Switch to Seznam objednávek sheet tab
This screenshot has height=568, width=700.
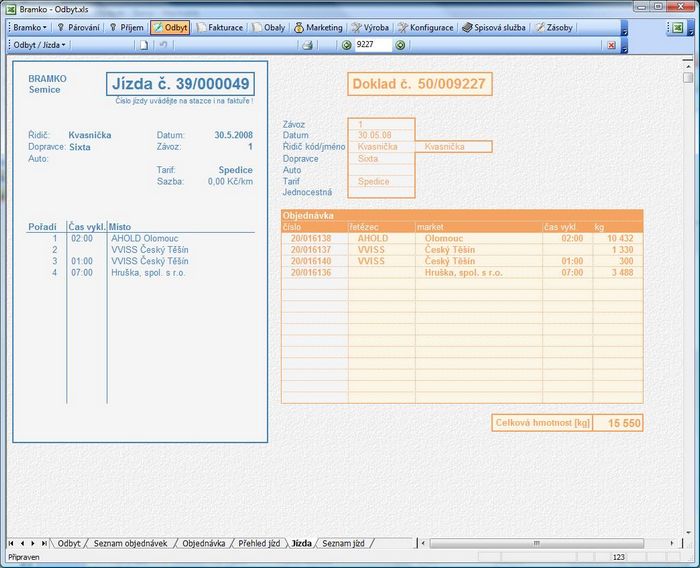[x=130, y=543]
